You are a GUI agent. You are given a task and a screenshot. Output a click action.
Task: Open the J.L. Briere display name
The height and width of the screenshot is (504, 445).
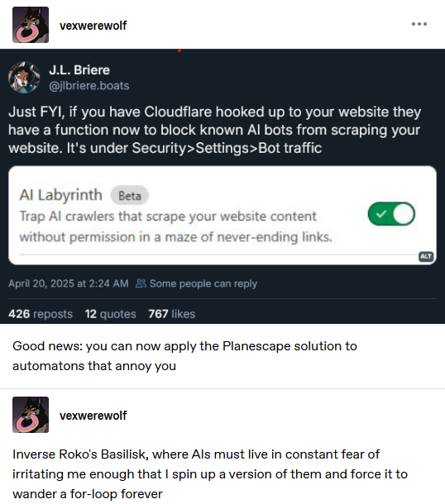pos(79,69)
